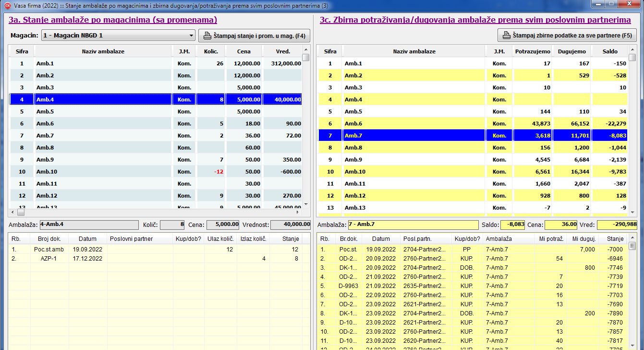Click 312,000.00 value for Amb.1
Viewport: 644px width, 350px height.
[286, 63]
